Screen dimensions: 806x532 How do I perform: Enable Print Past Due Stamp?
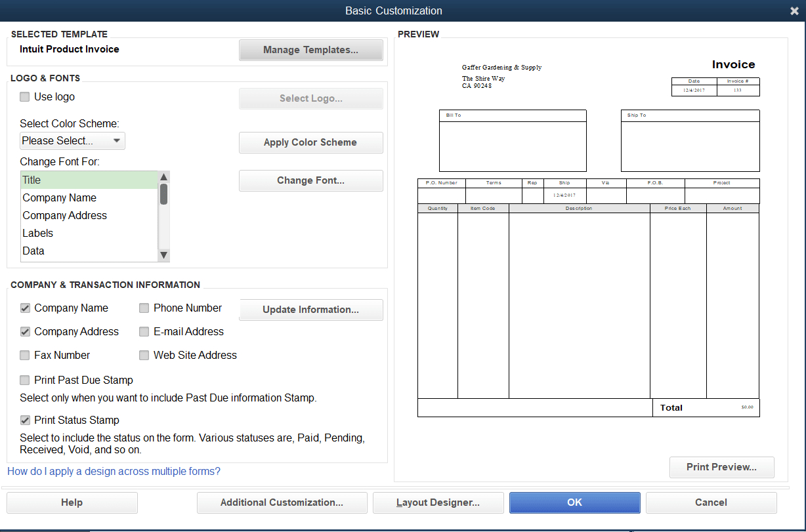pyautogui.click(x=24, y=380)
